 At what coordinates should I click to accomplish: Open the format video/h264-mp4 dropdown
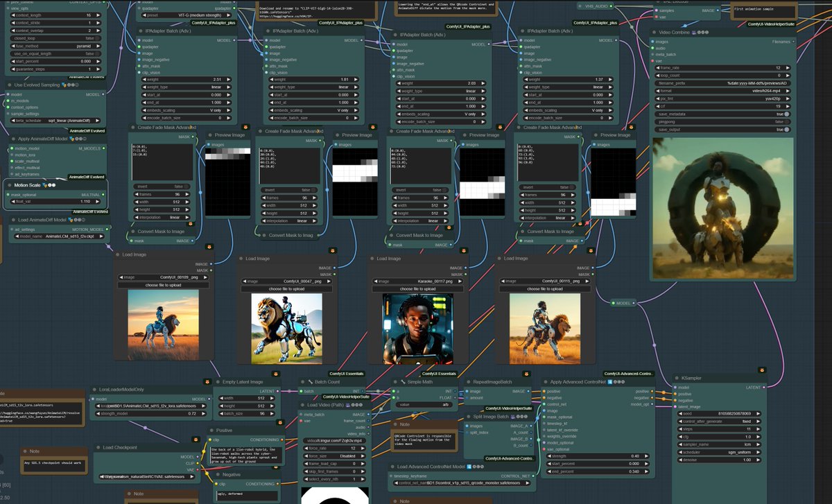point(722,91)
